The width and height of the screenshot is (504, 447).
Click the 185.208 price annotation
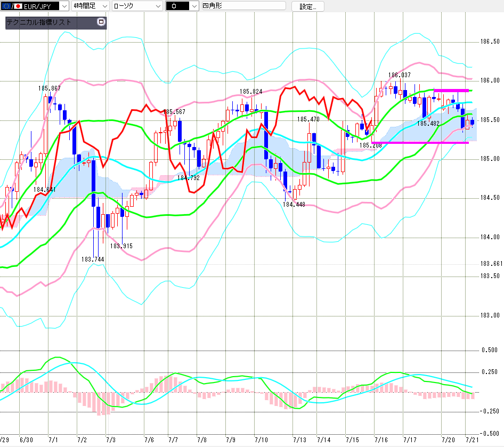click(370, 145)
